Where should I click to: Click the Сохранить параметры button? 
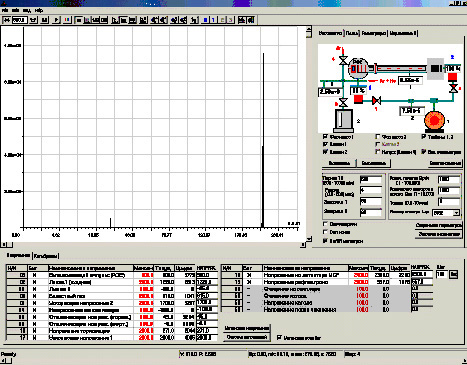(x=439, y=225)
